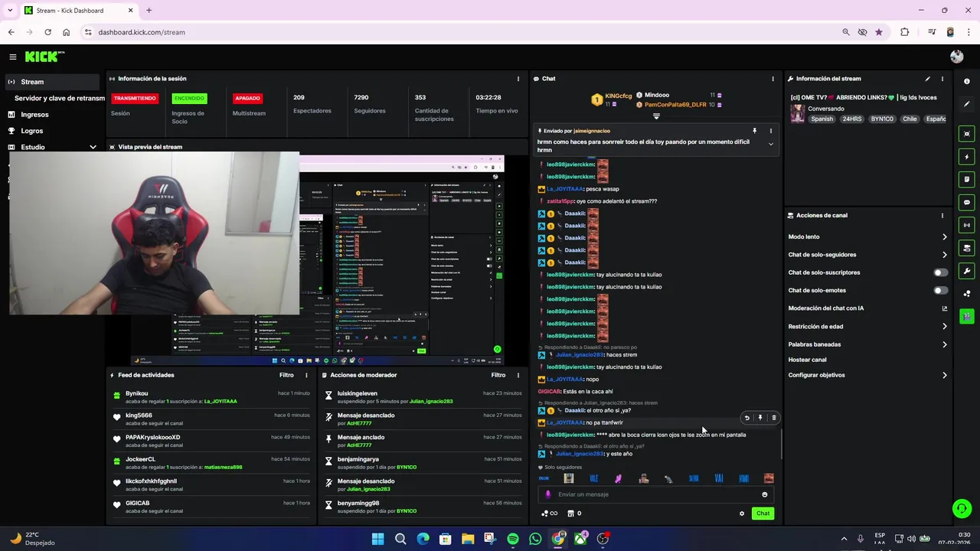
Task: Bookmark this page with the star icon
Action: [x=879, y=32]
